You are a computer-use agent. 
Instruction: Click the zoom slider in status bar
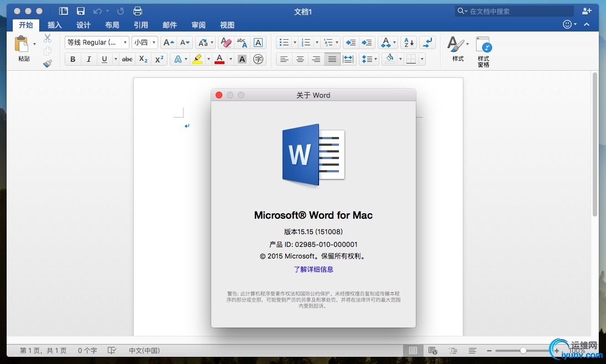point(523,350)
